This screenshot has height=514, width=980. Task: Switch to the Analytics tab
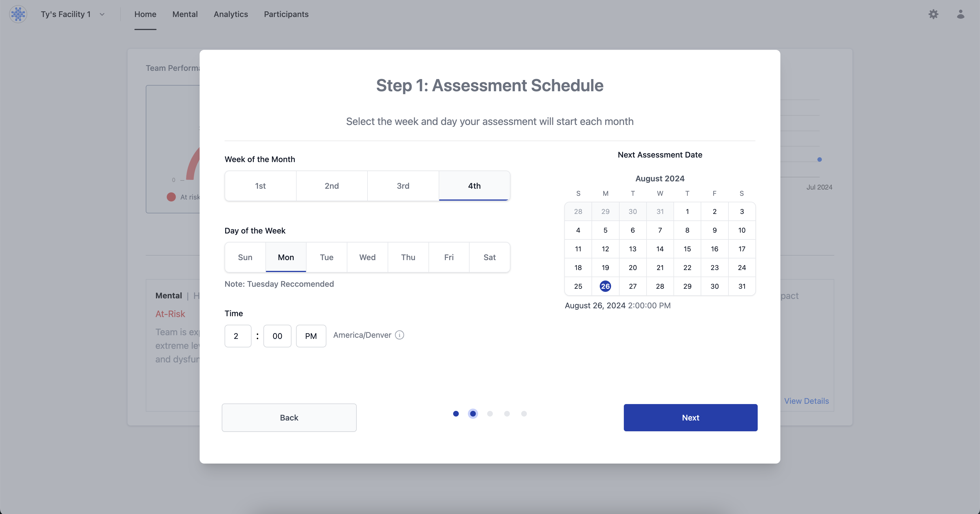[x=231, y=14]
